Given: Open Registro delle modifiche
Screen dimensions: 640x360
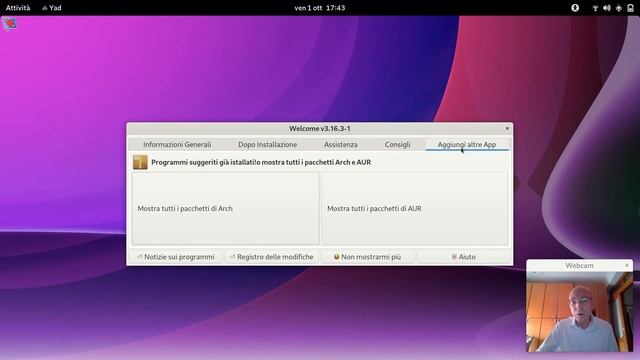Looking at the screenshot, I should (x=272, y=257).
